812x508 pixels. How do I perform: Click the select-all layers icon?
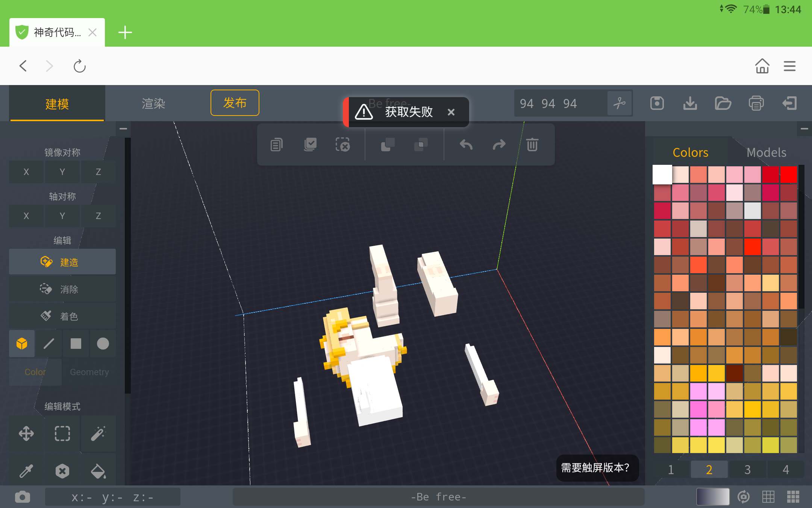click(x=310, y=144)
